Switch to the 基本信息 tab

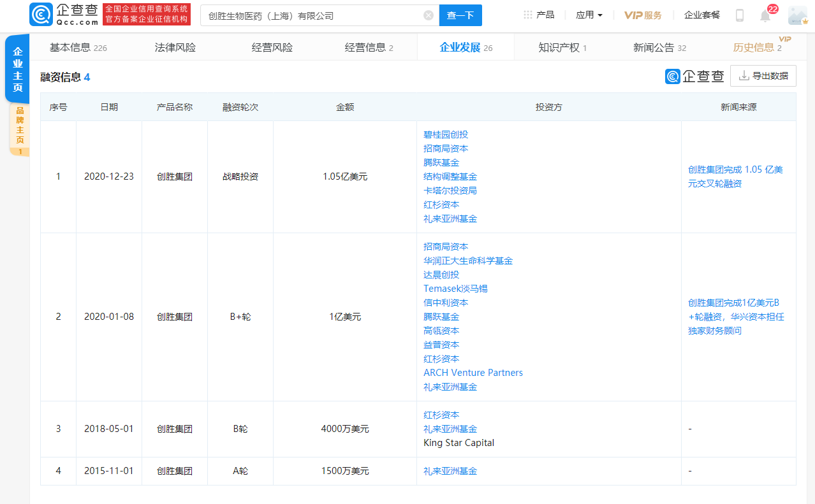tap(78, 47)
